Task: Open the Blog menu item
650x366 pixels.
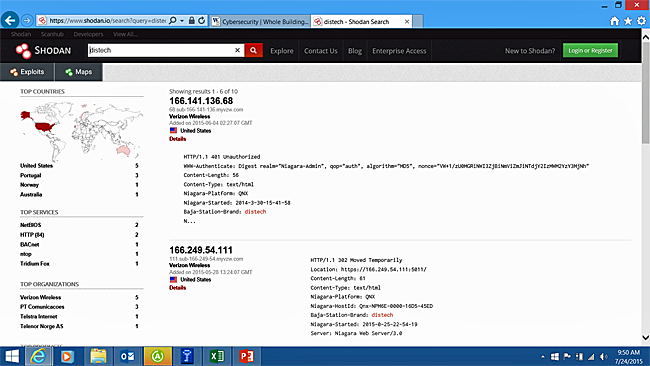Action: pyautogui.click(x=355, y=51)
